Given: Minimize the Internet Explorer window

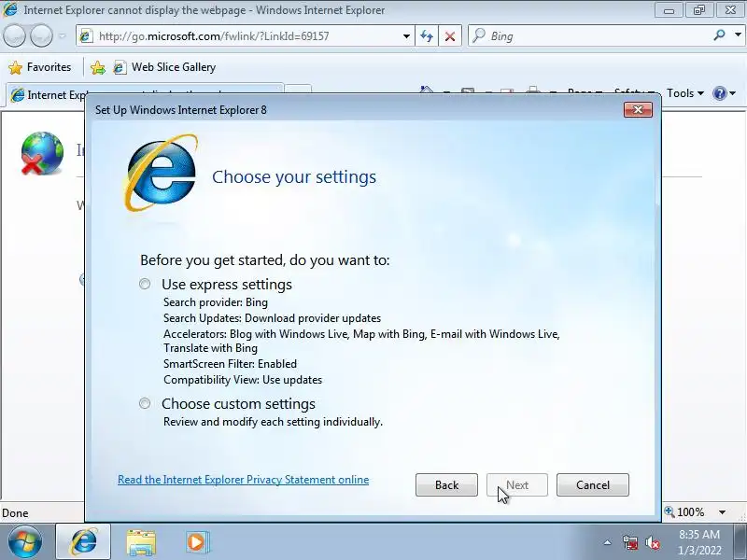Looking at the screenshot, I should pos(669,10).
